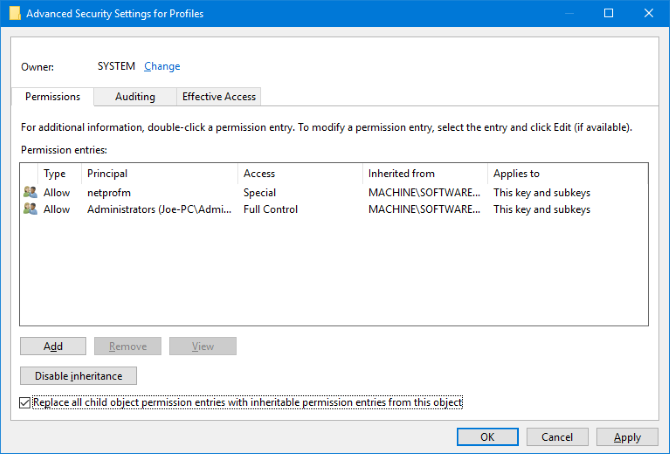The image size is (670, 454).
Task: Minimize the Advanced Security Settings window
Action: [x=562, y=13]
